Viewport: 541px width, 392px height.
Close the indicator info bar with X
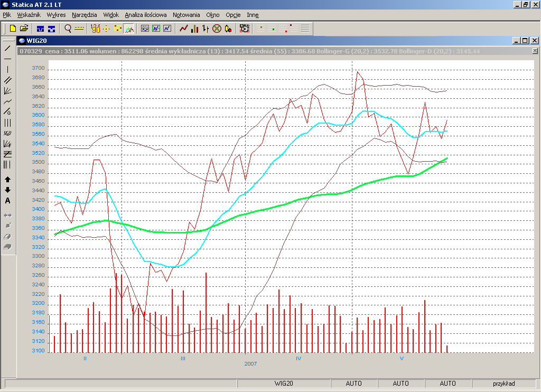point(535,51)
